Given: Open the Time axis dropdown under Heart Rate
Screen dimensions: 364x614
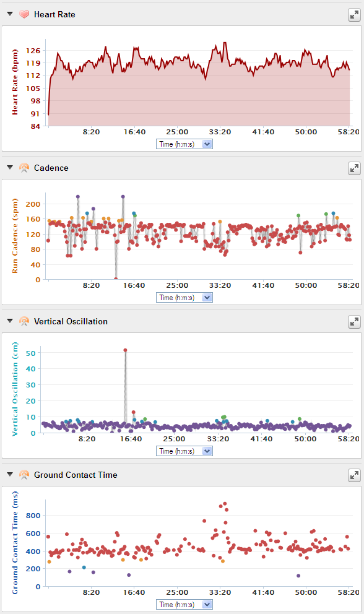Looking at the screenshot, I should [x=184, y=144].
